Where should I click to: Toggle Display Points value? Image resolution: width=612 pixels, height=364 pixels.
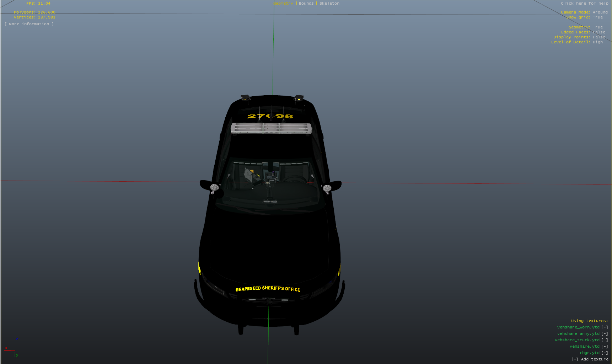click(598, 37)
